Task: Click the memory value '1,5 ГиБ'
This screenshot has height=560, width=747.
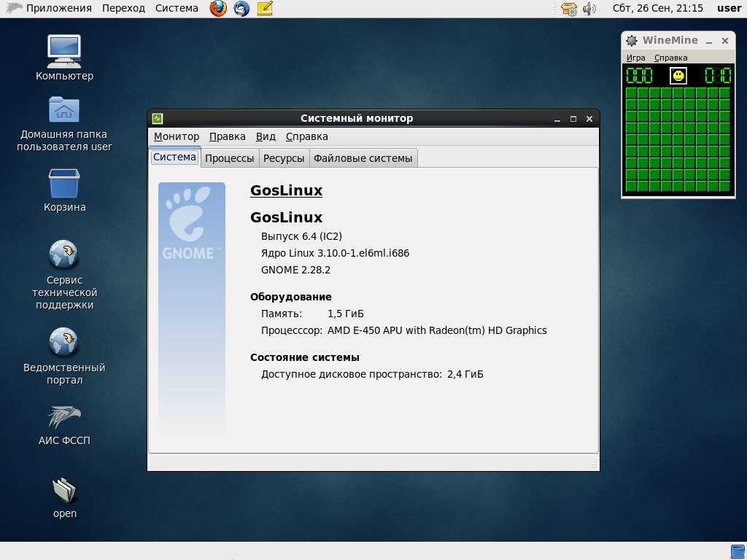Action: (x=346, y=314)
